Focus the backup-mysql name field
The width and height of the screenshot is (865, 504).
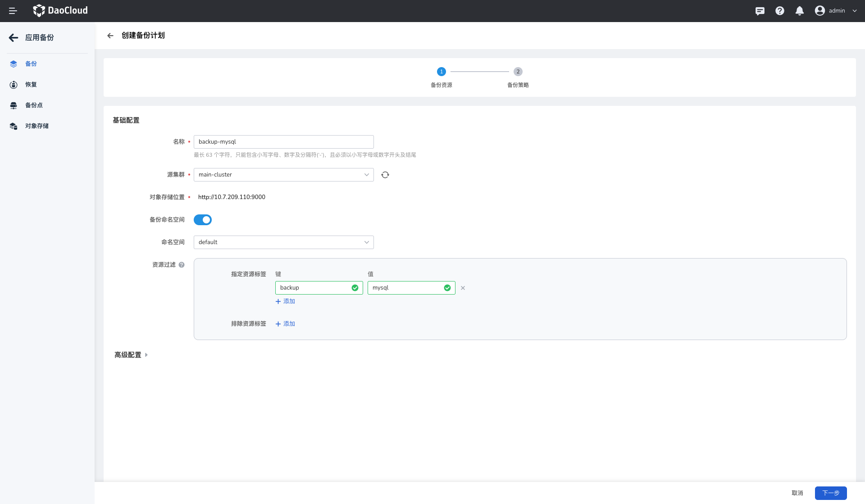point(284,142)
